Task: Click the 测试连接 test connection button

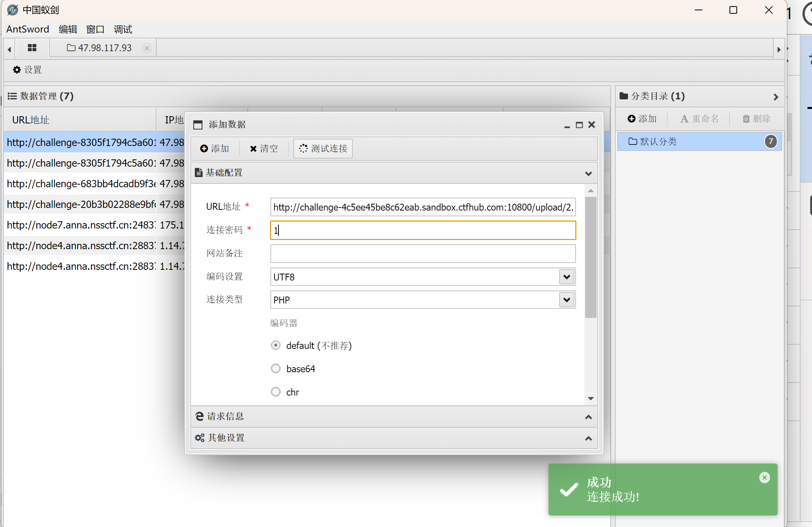Action: coord(323,148)
